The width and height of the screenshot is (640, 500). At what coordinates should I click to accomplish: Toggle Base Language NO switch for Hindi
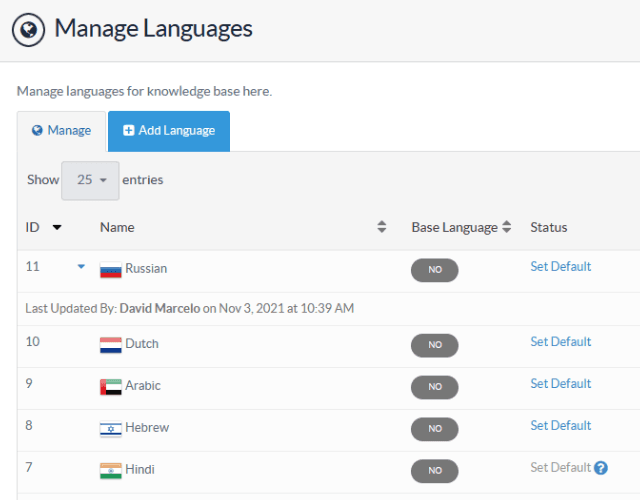tap(435, 471)
